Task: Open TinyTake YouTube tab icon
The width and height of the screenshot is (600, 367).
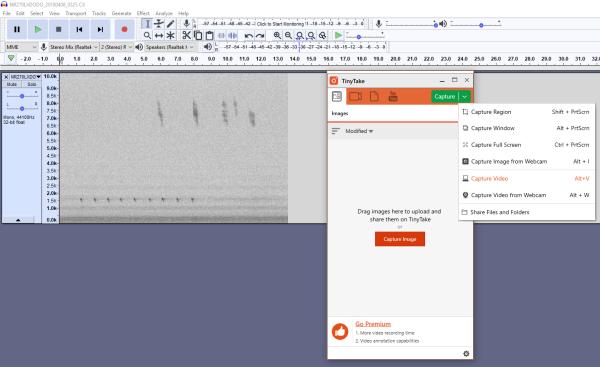Action: pos(393,96)
